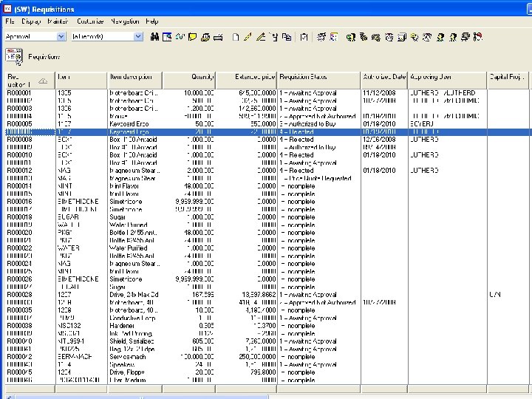This screenshot has height=399, width=532.
Task: Open the Approval view dropdown
Action: [61, 36]
